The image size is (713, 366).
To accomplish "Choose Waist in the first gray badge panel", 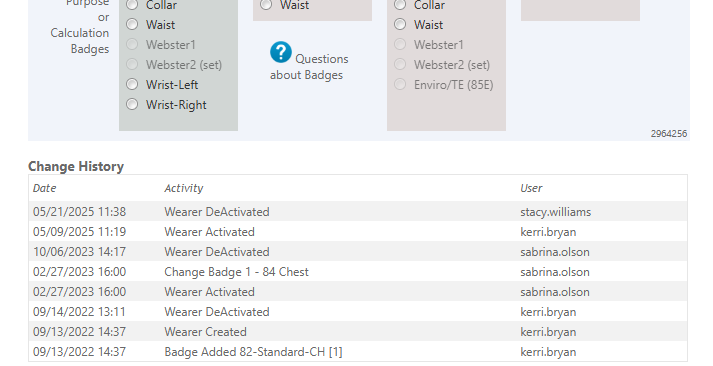I will click(x=132, y=25).
